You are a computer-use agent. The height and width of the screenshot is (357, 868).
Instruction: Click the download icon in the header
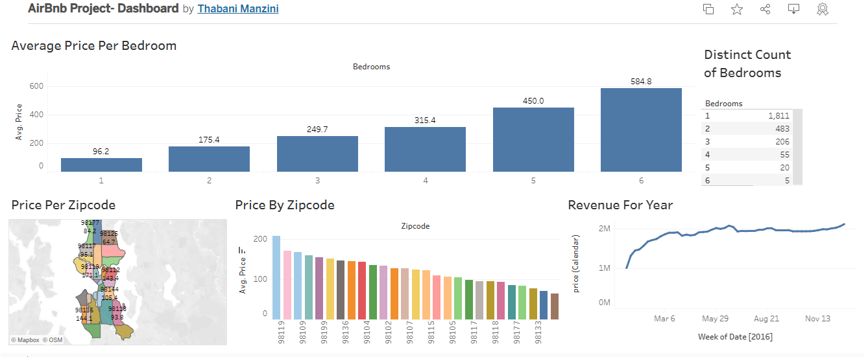pyautogui.click(x=793, y=9)
